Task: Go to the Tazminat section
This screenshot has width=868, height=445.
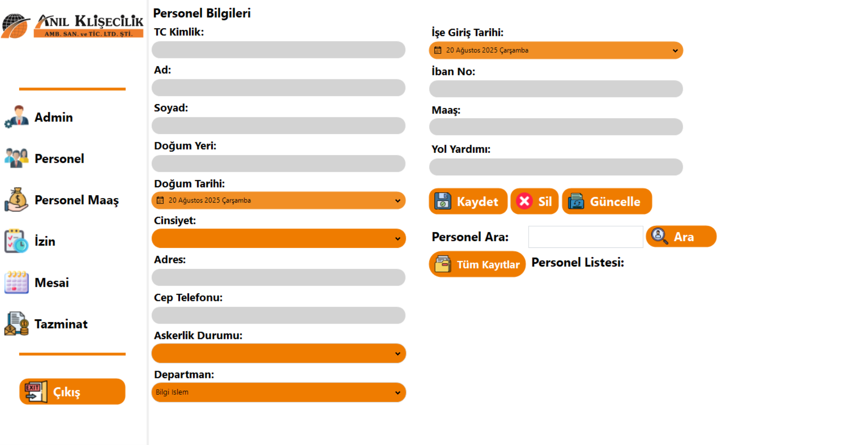Action: click(61, 324)
